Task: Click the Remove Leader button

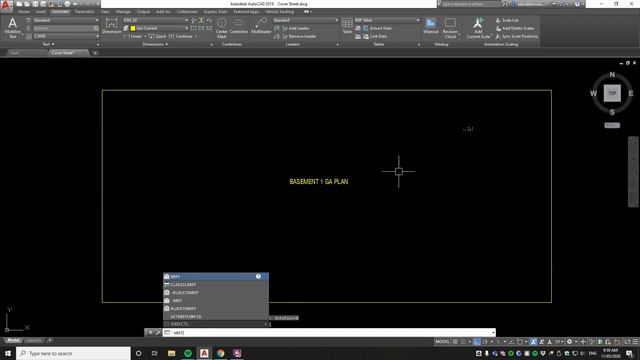Action: [299, 36]
